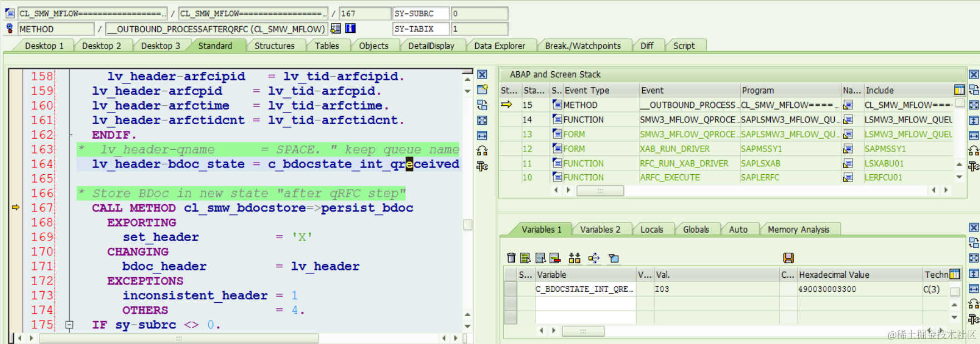The image size is (980, 344).
Task: Click the horizontal scrollbar thumb of stack table
Action: click(x=600, y=190)
